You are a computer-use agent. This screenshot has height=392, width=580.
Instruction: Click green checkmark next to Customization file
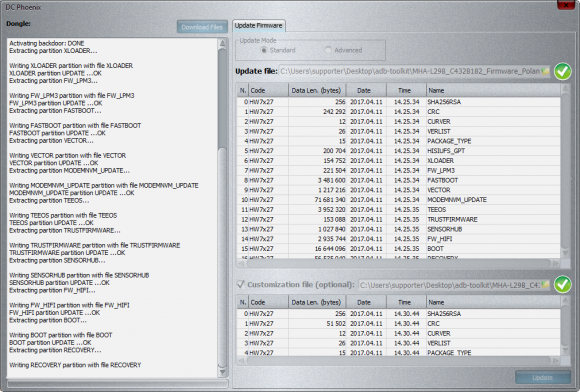pos(563,284)
